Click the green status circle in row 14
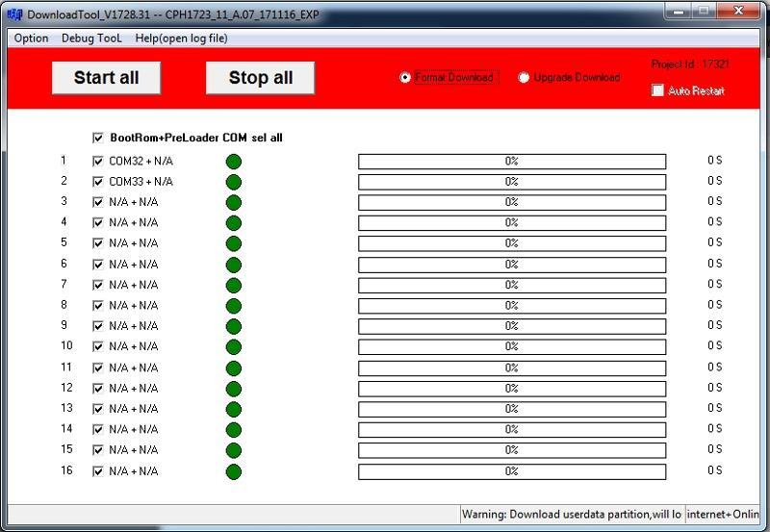Image resolution: width=770 pixels, height=532 pixels. 233,430
